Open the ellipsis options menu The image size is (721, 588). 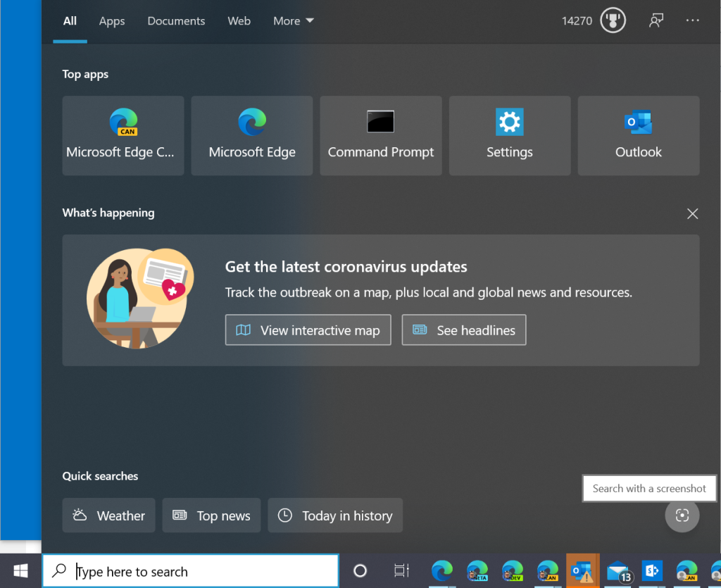(x=692, y=21)
